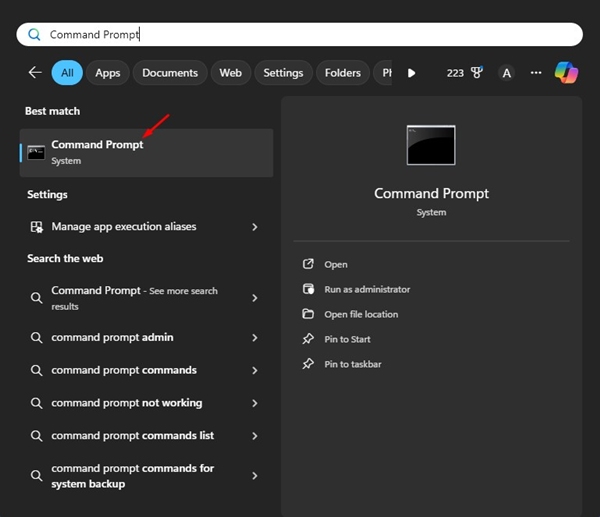Launch Copilot from the colorful icon

[566, 73]
